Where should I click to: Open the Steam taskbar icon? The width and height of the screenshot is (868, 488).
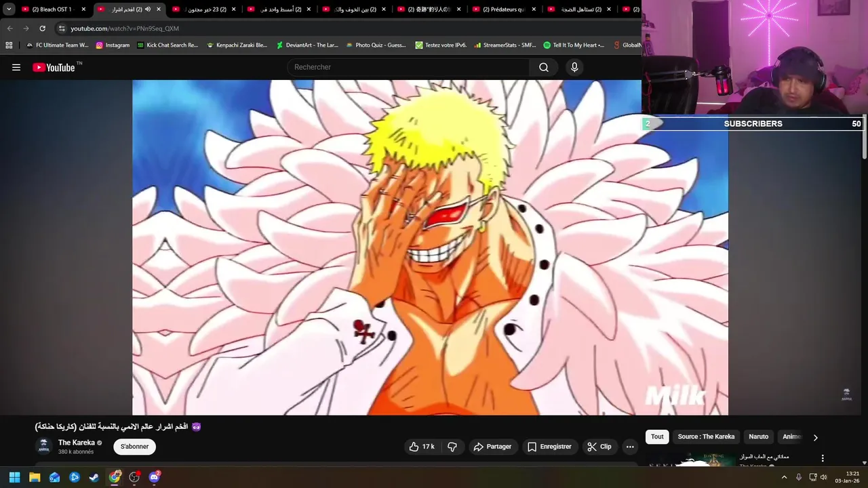94,477
